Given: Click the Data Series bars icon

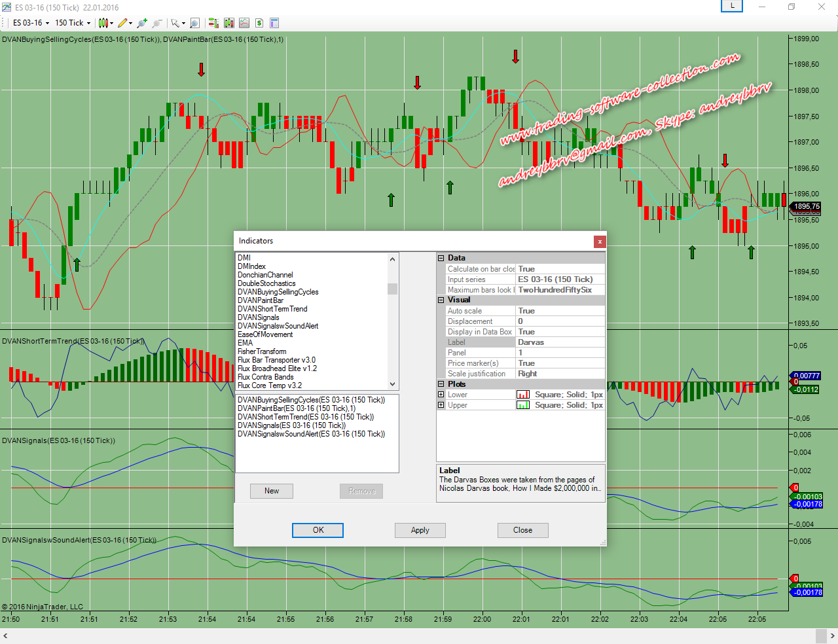Looking at the screenshot, I should click(x=228, y=23).
